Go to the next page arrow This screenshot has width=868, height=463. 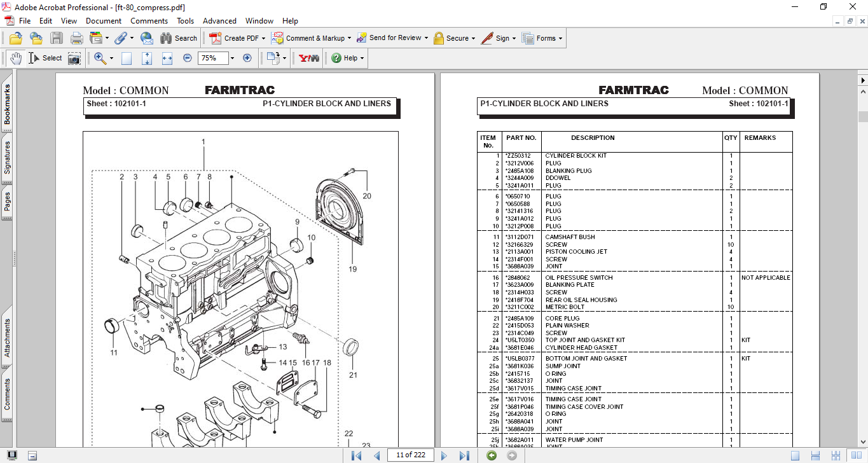click(444, 455)
